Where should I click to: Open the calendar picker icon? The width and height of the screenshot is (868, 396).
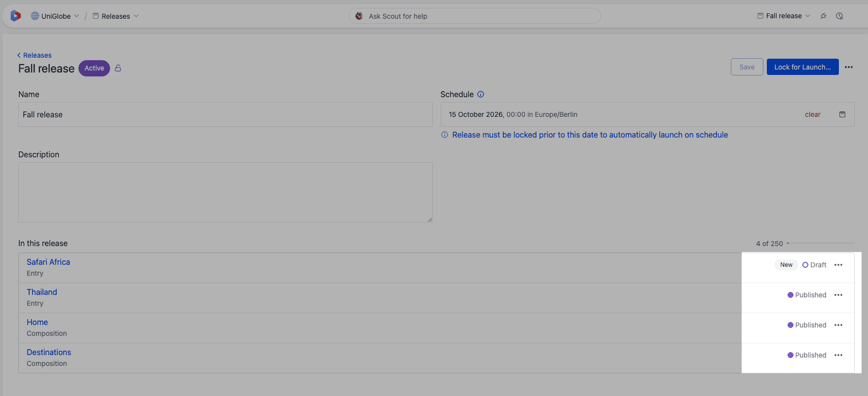coord(842,114)
